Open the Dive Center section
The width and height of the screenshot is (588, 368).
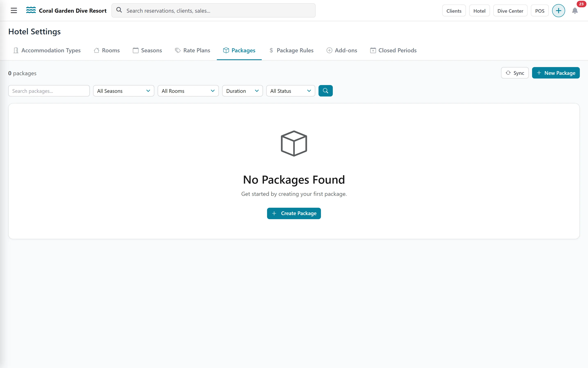coord(510,11)
